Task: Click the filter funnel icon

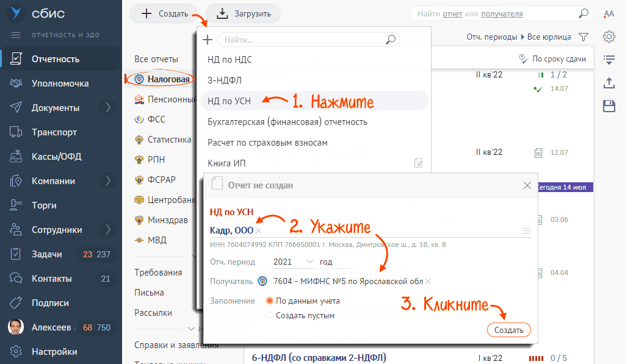Action: click(x=583, y=37)
